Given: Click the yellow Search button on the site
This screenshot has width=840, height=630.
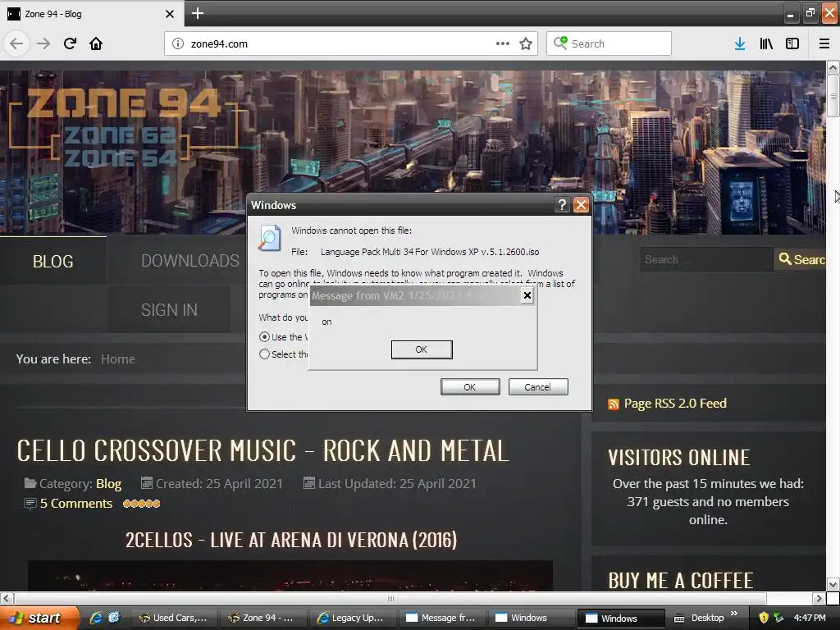Looking at the screenshot, I should 801,259.
